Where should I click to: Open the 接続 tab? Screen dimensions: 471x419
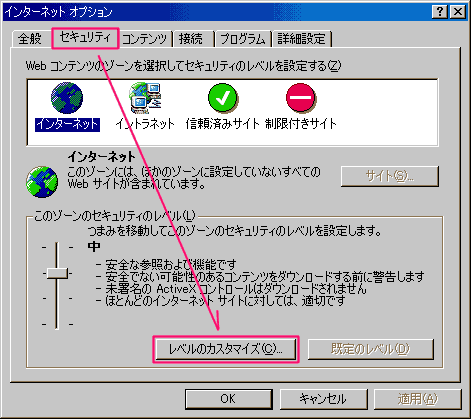point(191,39)
